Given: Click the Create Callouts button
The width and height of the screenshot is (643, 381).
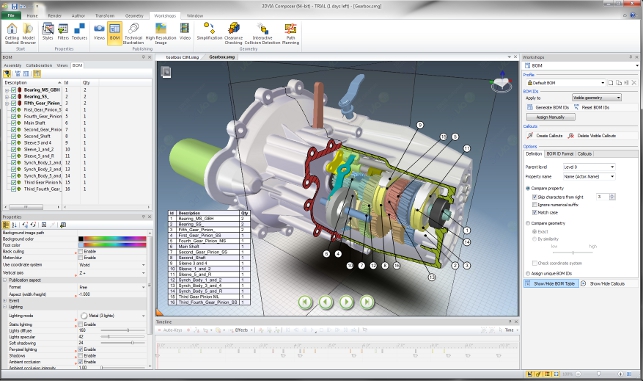Looking at the screenshot, I should (545, 136).
